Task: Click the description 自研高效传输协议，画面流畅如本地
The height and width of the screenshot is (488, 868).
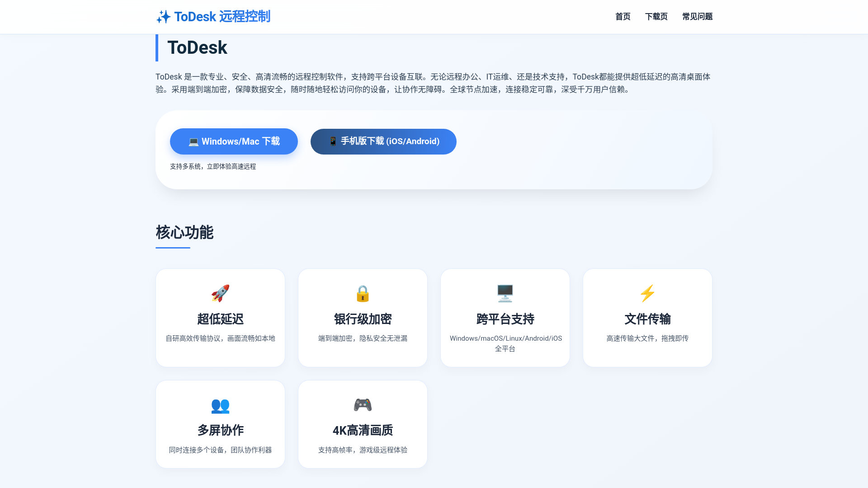Action: pyautogui.click(x=220, y=338)
